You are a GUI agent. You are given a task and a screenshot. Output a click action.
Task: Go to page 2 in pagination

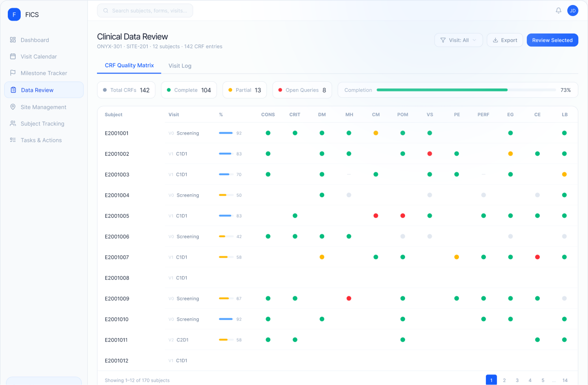click(x=504, y=380)
